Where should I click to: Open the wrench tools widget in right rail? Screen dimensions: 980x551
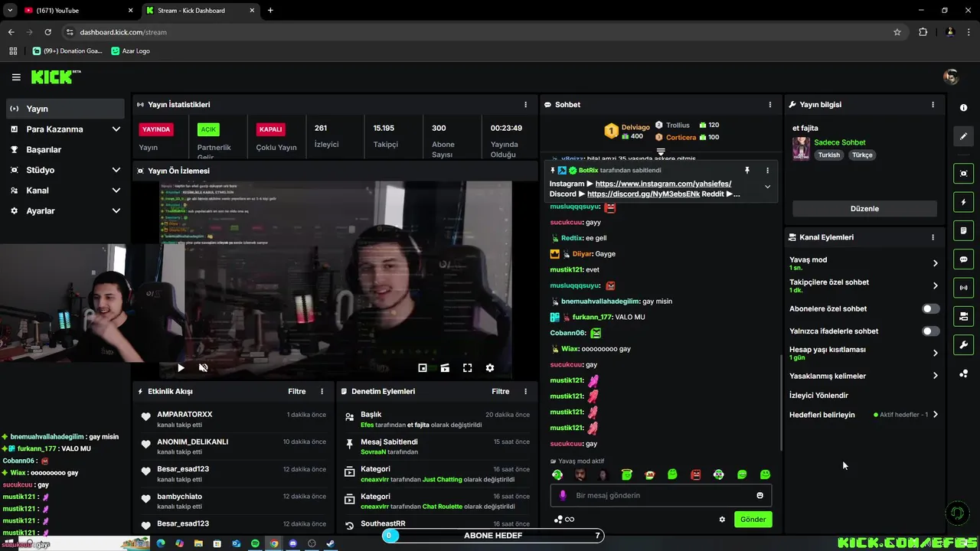[x=964, y=344]
